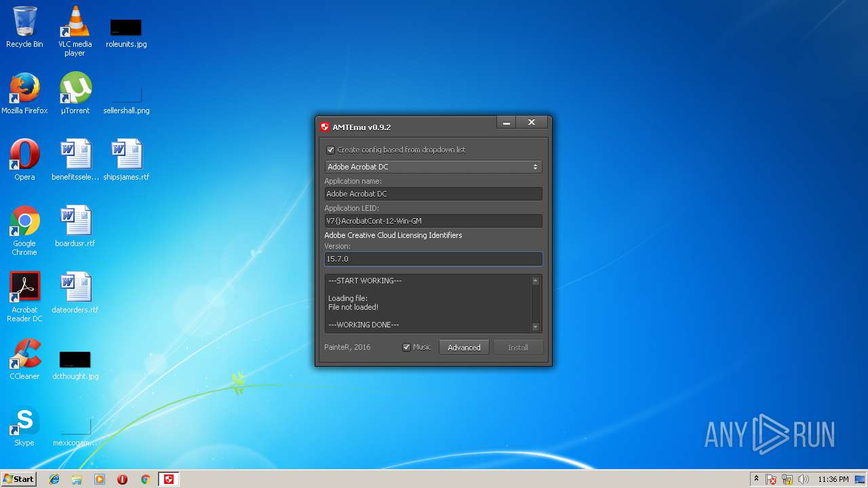
Task: Toggle 'Create config based from dropdown list' checkbox
Action: [330, 150]
